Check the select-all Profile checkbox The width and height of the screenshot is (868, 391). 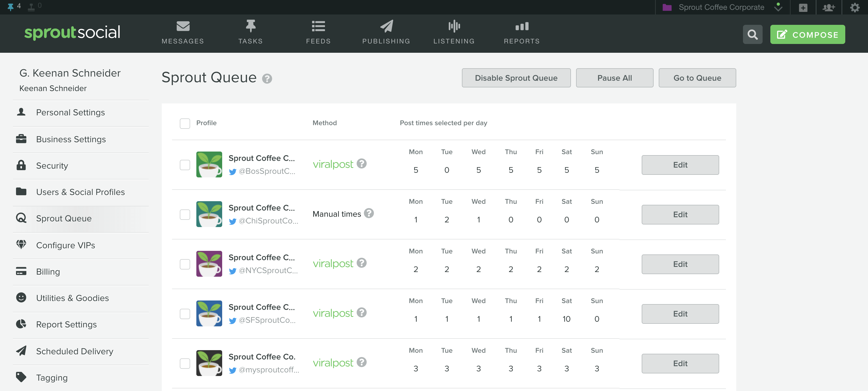[185, 123]
